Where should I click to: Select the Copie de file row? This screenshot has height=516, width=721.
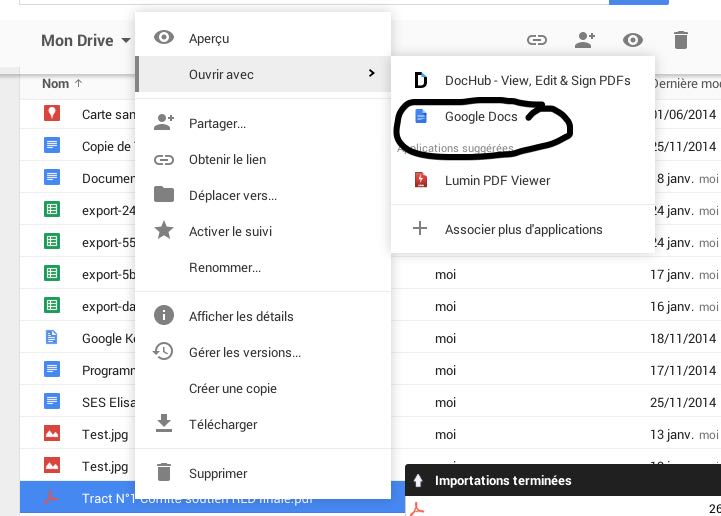pyautogui.click(x=78, y=146)
